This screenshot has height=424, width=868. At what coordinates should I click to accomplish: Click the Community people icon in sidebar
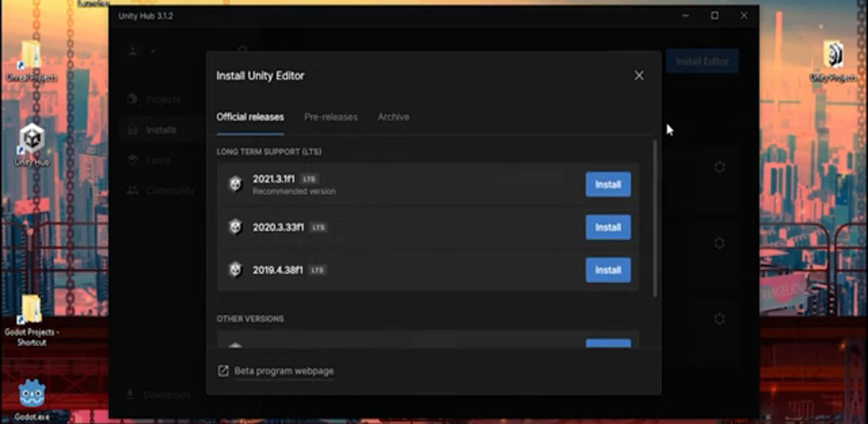tap(132, 190)
